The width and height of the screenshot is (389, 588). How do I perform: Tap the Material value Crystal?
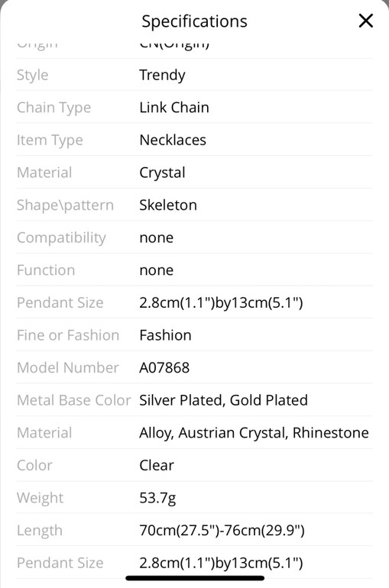[x=162, y=173]
